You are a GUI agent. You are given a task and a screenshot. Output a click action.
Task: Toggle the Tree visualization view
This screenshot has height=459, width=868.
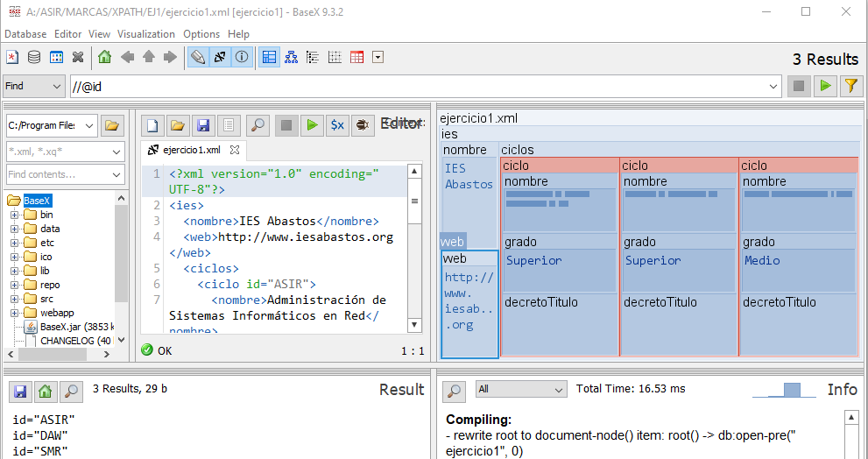point(291,58)
